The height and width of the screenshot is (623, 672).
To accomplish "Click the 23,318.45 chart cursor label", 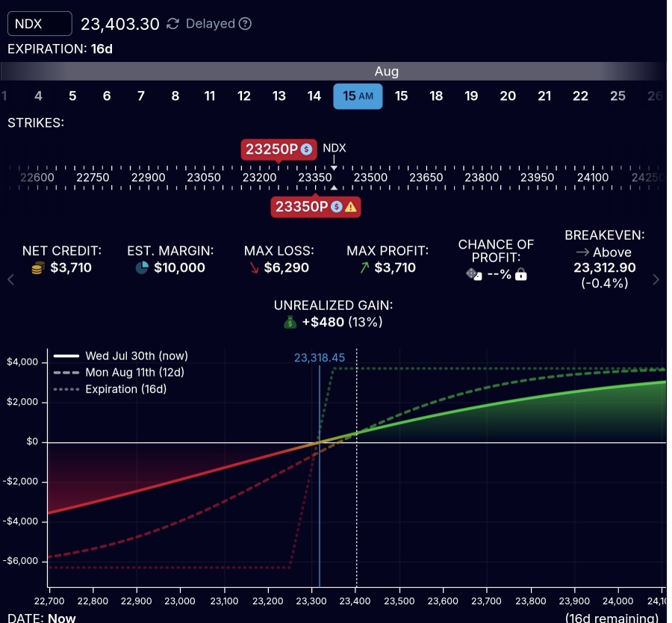I will (x=320, y=358).
